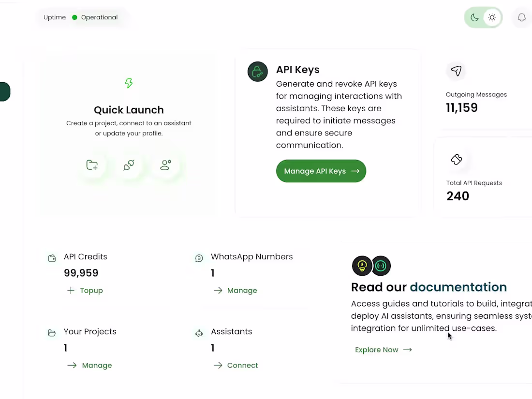This screenshot has width=532, height=399.
Task: Switch to dark mode moon toggle
Action: [x=474, y=18]
